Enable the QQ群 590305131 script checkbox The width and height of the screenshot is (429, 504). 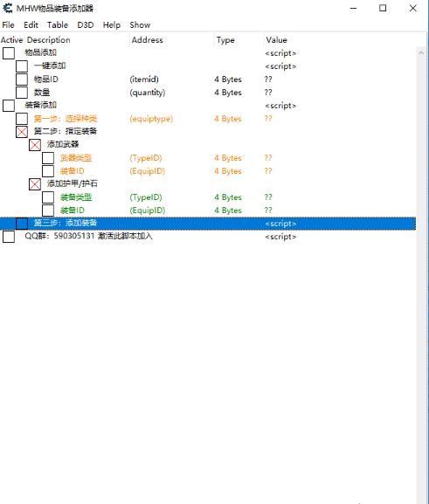pyautogui.click(x=9, y=237)
